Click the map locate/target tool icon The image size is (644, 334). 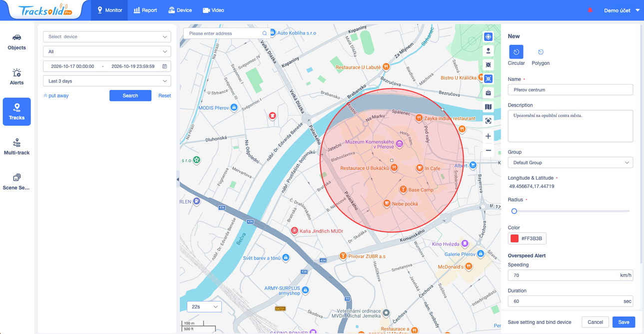tap(488, 36)
